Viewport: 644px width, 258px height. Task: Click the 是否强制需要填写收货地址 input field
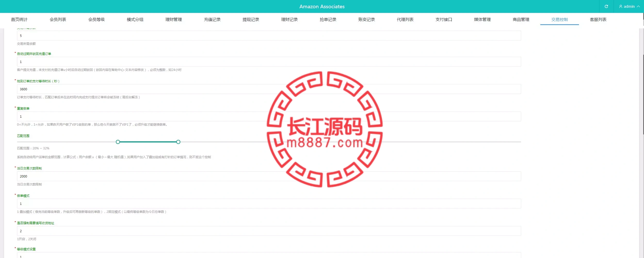[x=269, y=231]
